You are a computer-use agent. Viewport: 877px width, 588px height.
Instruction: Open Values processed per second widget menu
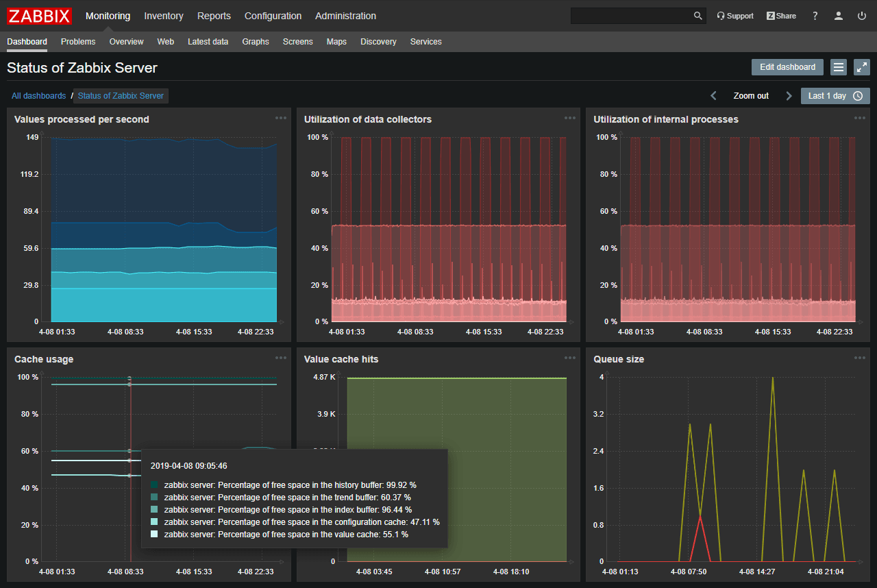[x=281, y=118]
